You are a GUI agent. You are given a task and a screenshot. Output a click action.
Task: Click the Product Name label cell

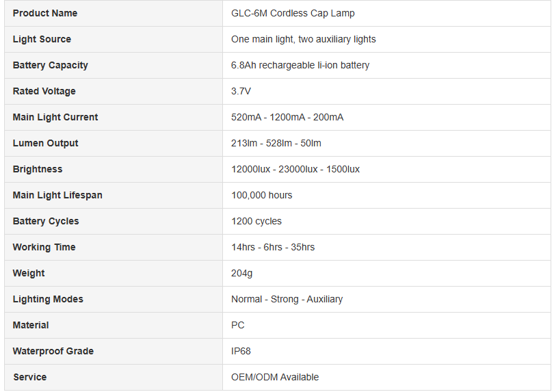coord(114,13)
